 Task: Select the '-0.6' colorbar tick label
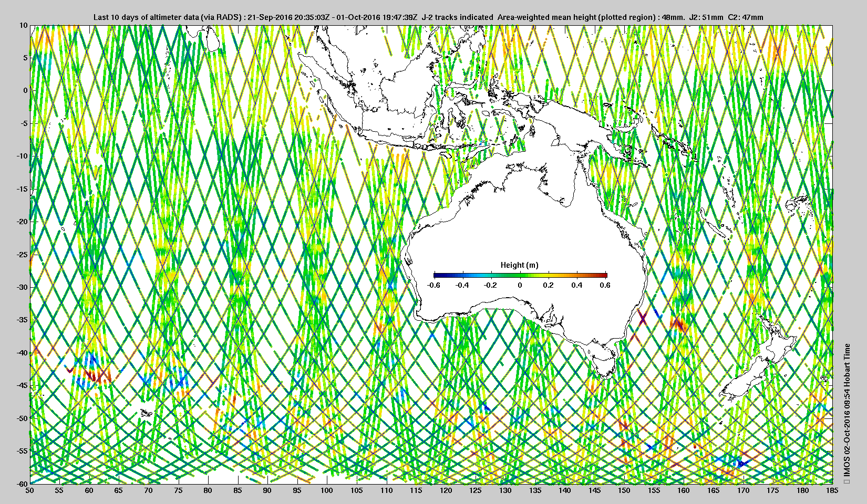coord(434,285)
